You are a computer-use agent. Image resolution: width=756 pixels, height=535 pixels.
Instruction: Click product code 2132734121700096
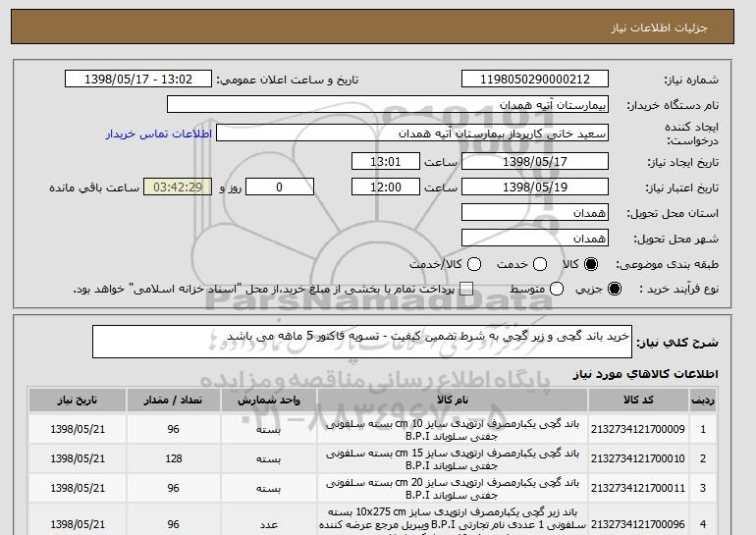coord(638,524)
